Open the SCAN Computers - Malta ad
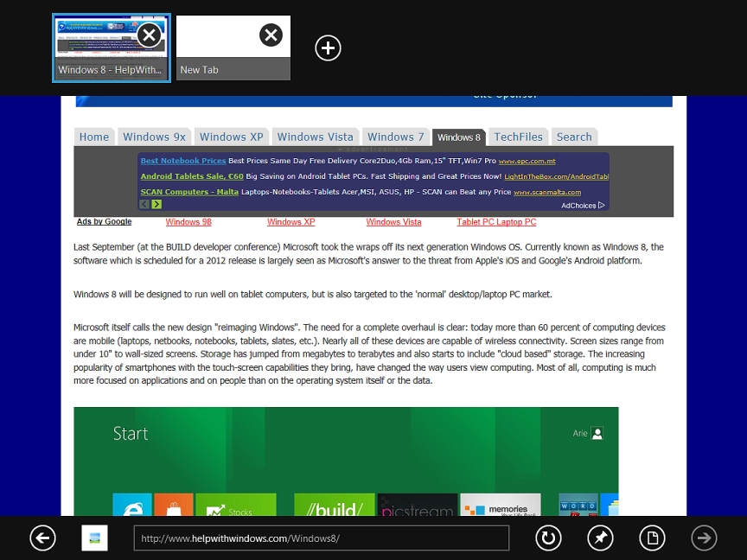 (x=189, y=192)
